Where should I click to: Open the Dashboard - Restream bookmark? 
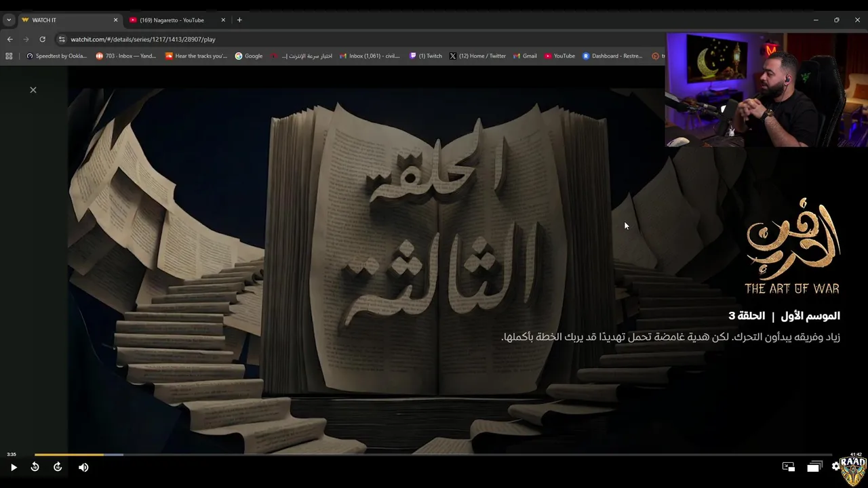[x=612, y=56]
